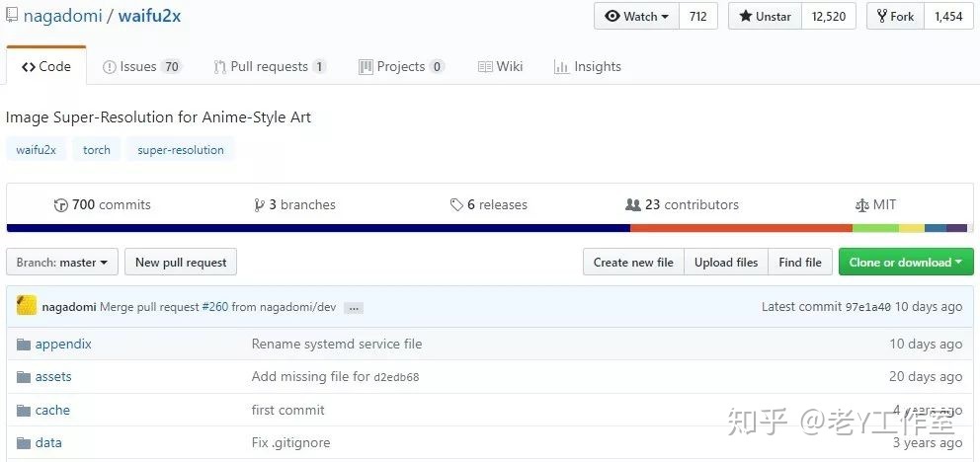Viewport: 980px width, 462px height.
Task: View the 12,520 stargazers count
Action: tap(829, 16)
